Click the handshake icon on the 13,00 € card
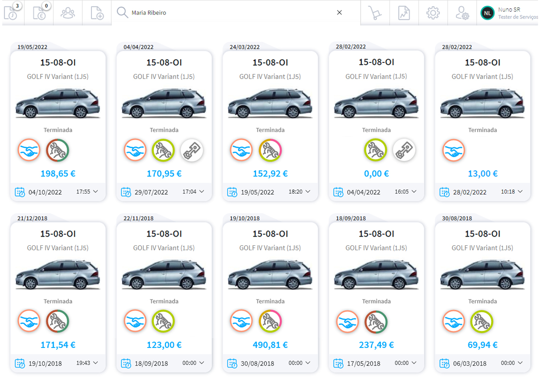542x392 pixels. click(453, 150)
